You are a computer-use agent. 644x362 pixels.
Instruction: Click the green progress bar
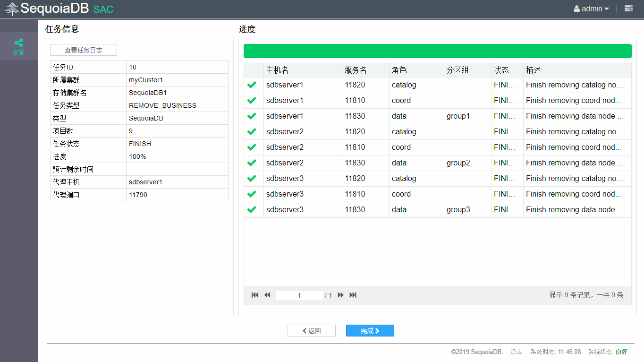click(438, 51)
